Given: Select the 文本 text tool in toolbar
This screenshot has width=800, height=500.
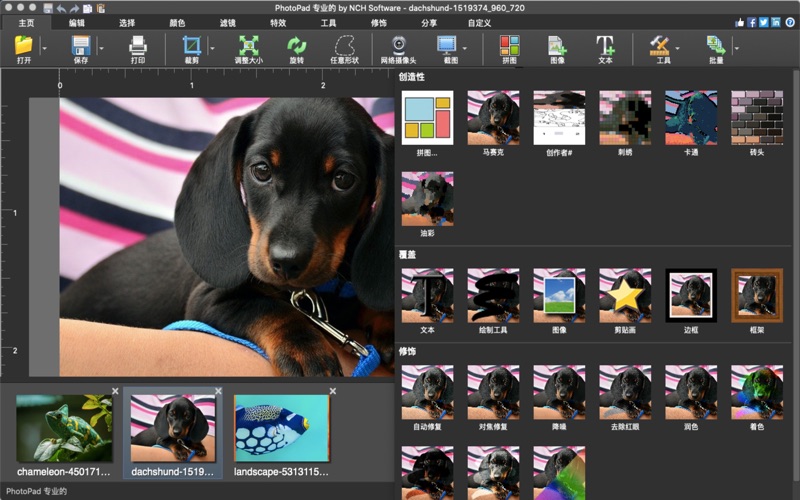Looking at the screenshot, I should click(605, 46).
